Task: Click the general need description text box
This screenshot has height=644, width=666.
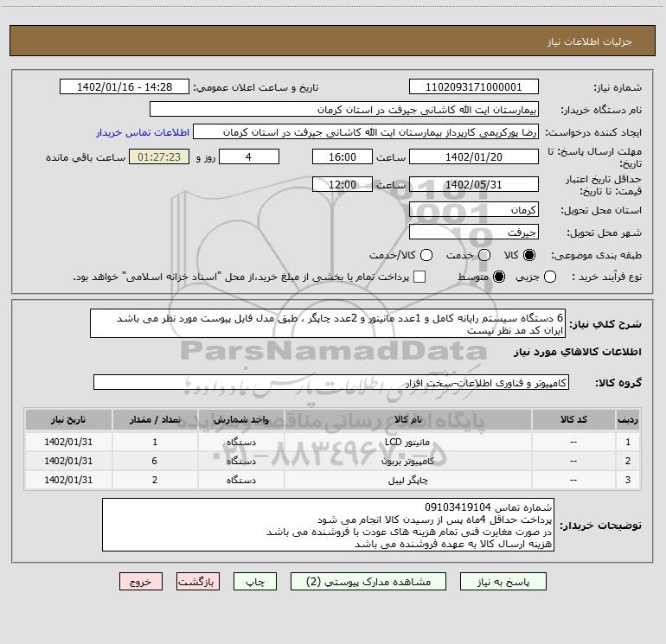Action: point(328,323)
